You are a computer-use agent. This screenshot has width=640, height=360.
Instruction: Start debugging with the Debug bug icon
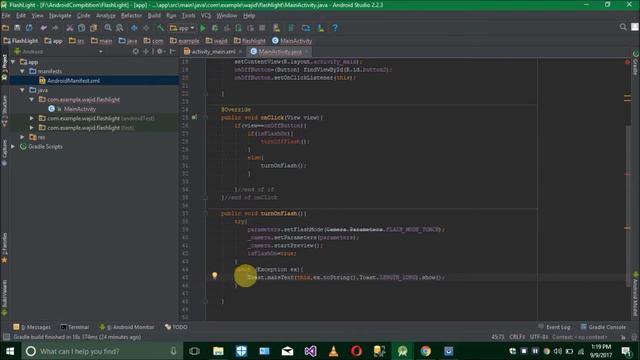(x=215, y=28)
